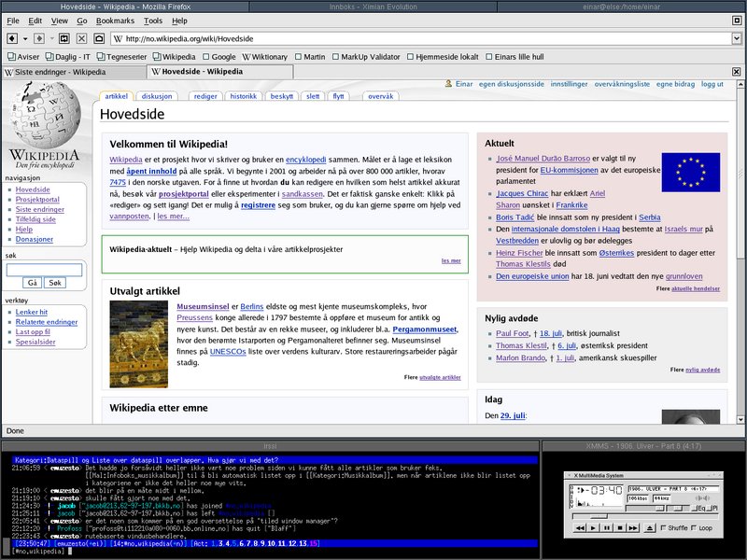Image resolution: width=747 pixels, height=560 pixels.
Task: Open the File menu
Action: point(13,21)
